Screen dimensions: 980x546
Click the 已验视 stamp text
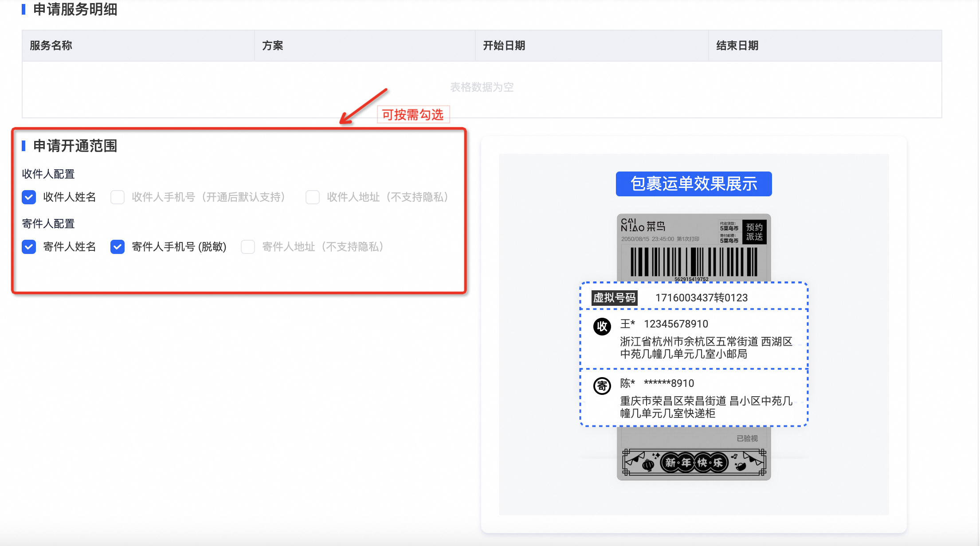(x=747, y=438)
